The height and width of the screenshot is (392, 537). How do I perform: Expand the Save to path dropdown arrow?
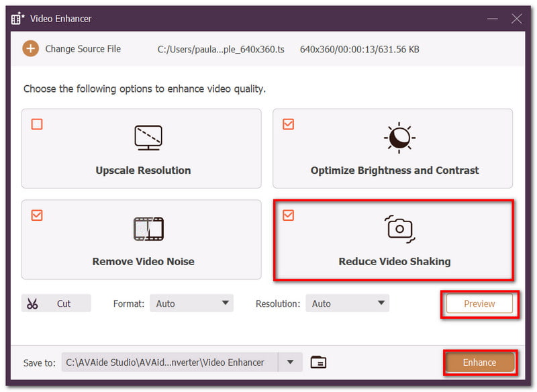point(290,362)
